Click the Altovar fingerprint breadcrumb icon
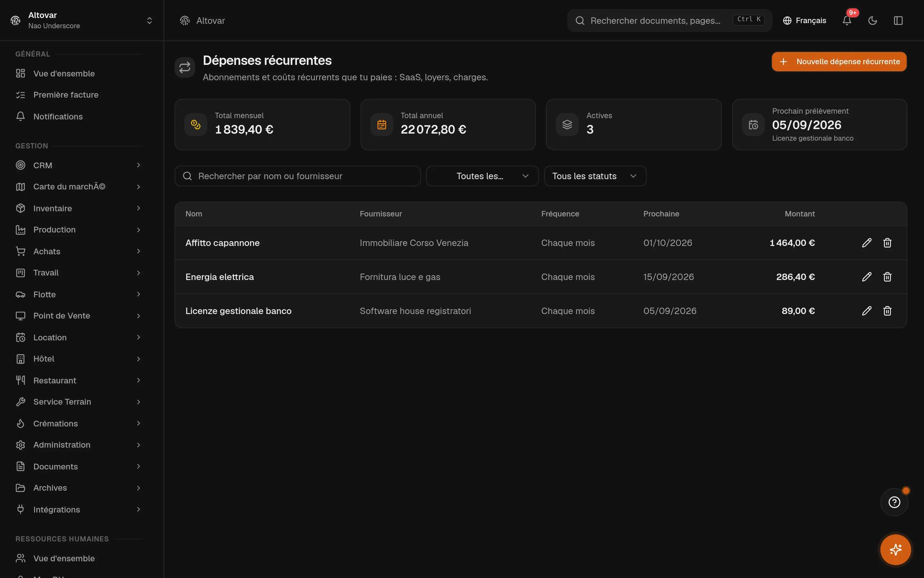 click(x=185, y=21)
